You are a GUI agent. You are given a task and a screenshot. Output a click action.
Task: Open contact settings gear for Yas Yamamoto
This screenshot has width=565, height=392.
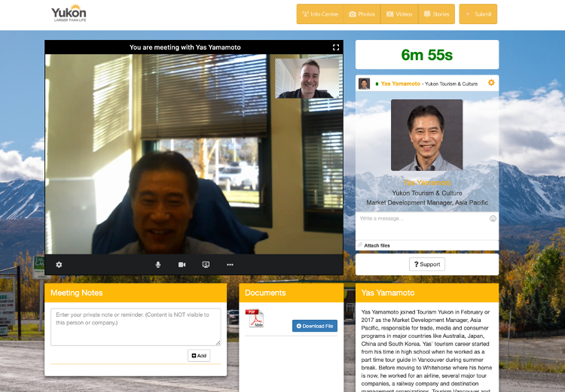click(x=491, y=83)
